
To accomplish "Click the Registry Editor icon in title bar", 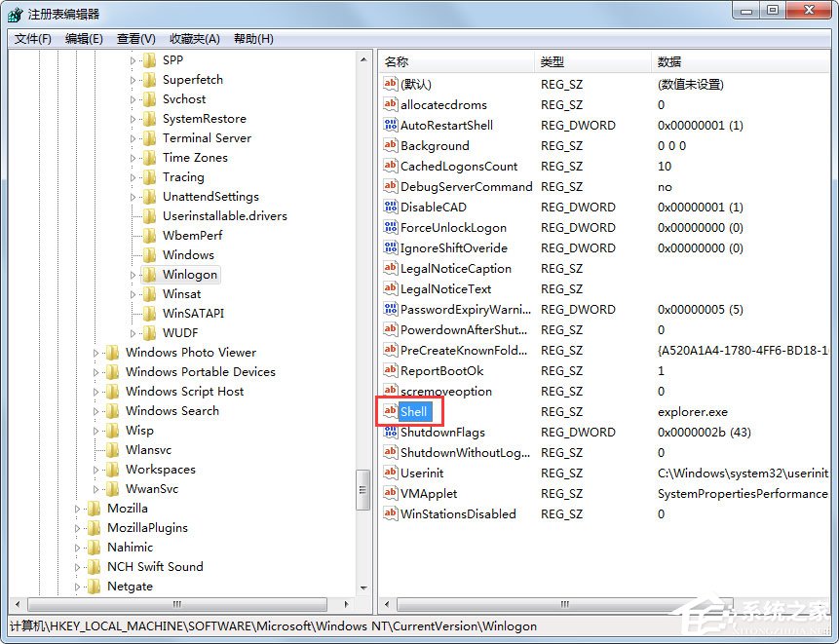I will (14, 13).
